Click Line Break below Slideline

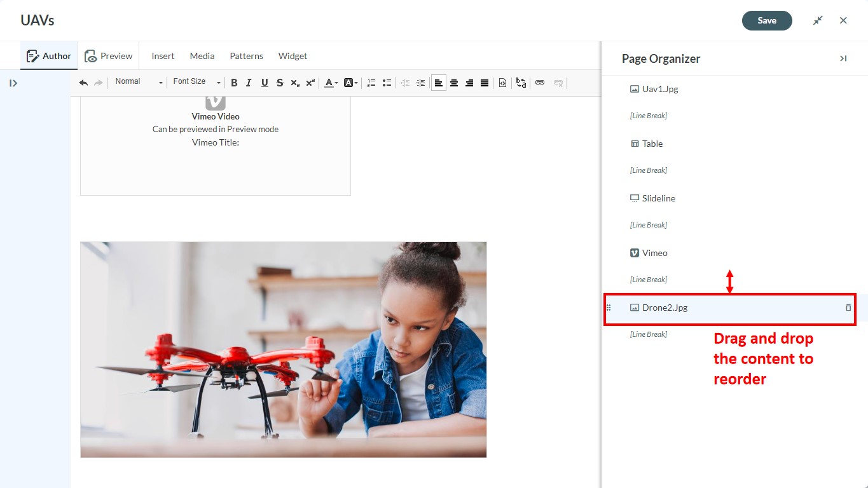(648, 225)
